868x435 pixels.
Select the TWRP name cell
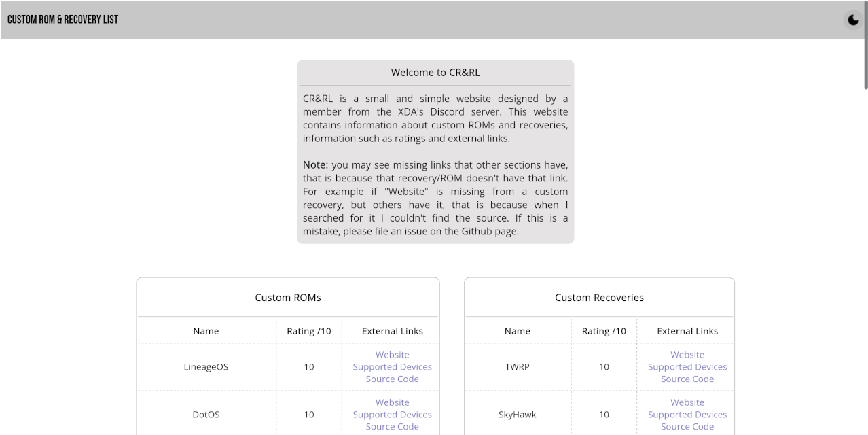coord(518,367)
